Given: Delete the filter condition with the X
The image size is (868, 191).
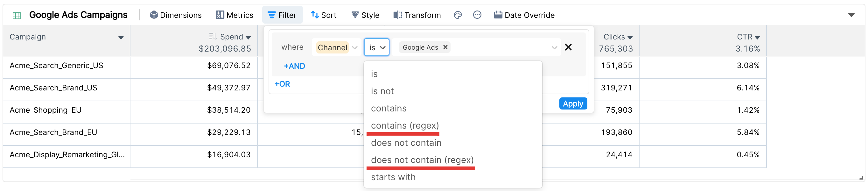Looking at the screenshot, I should click(568, 47).
